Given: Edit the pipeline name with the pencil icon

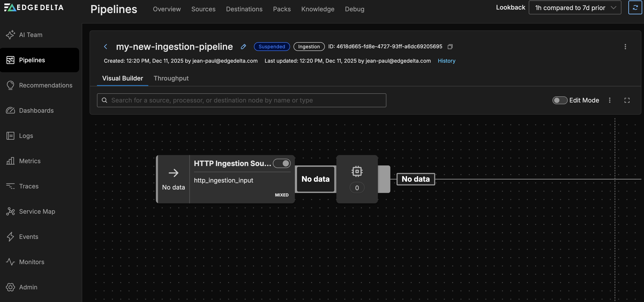Looking at the screenshot, I should point(243,47).
